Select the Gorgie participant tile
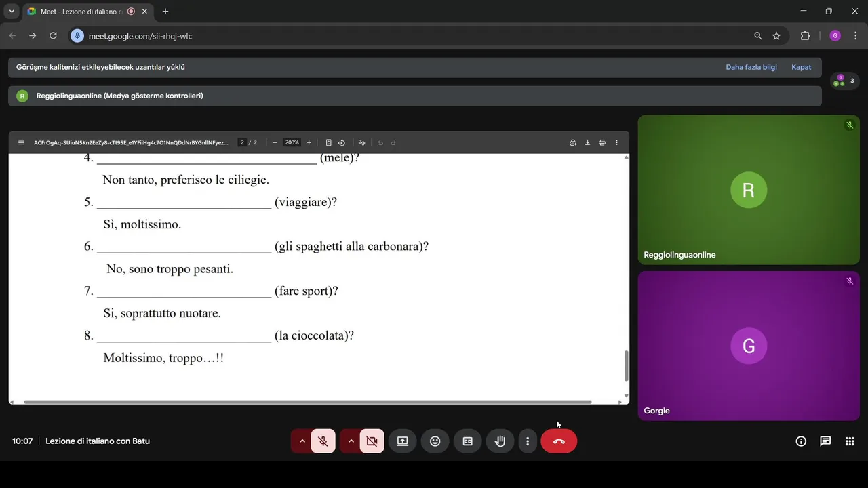 pyautogui.click(x=749, y=346)
